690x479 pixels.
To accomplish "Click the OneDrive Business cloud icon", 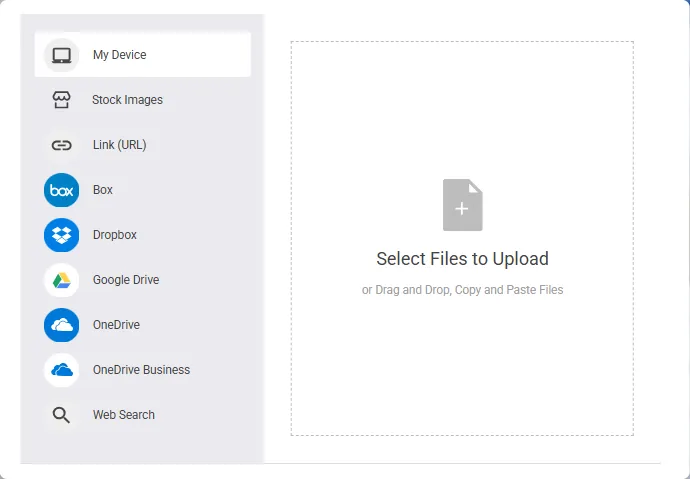I will tap(61, 370).
